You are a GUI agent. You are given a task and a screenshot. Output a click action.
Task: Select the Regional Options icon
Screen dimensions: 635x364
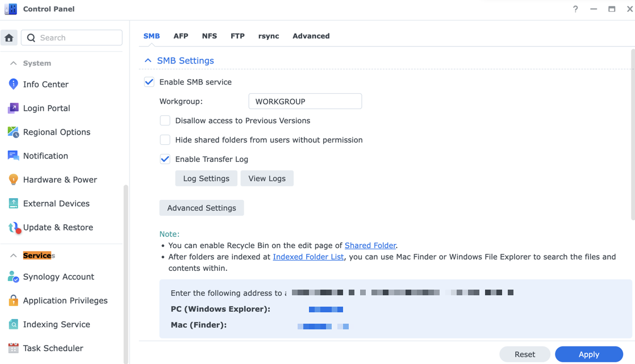13,132
